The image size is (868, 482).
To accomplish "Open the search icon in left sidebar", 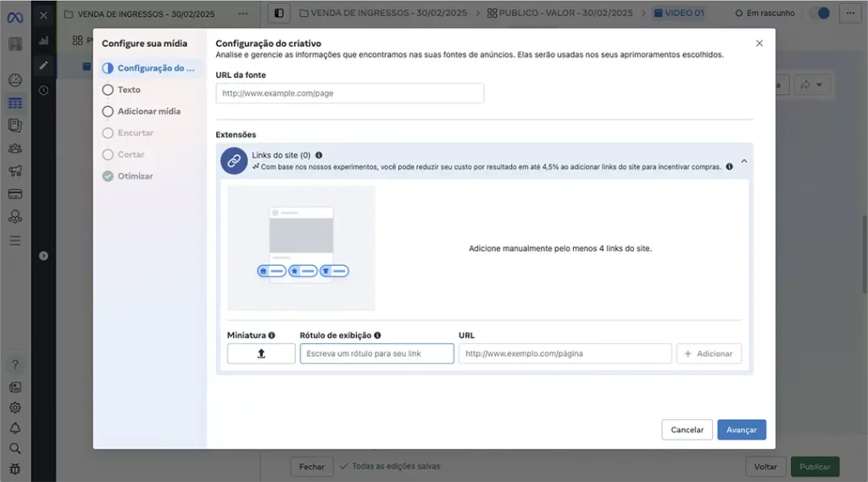I will point(15,448).
